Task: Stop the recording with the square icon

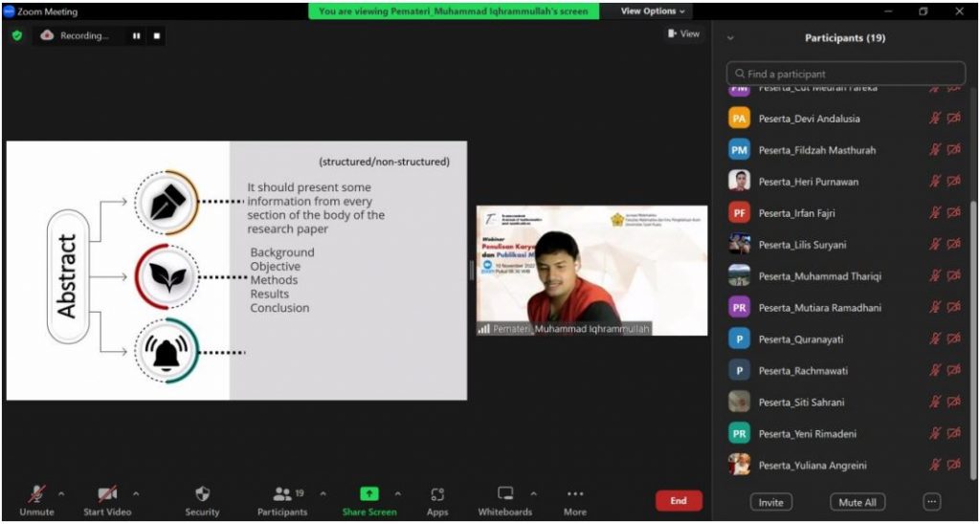Action: (157, 35)
